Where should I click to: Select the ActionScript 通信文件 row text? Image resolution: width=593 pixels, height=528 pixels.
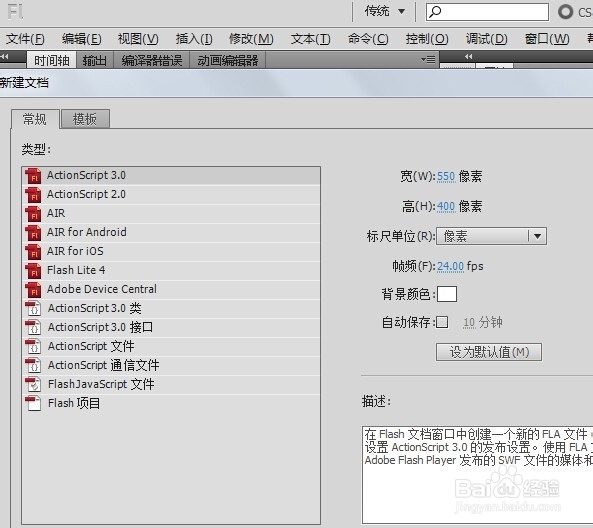coord(103,365)
